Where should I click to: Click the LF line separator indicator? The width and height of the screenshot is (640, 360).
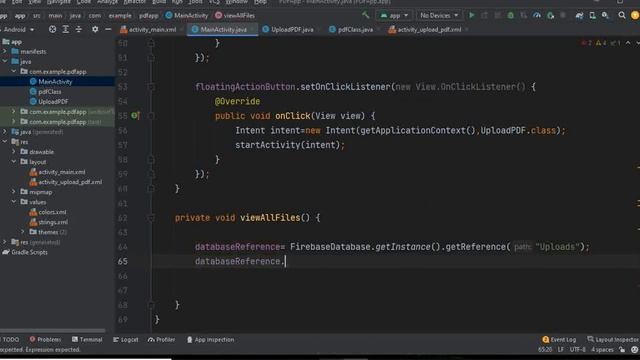(x=560, y=350)
